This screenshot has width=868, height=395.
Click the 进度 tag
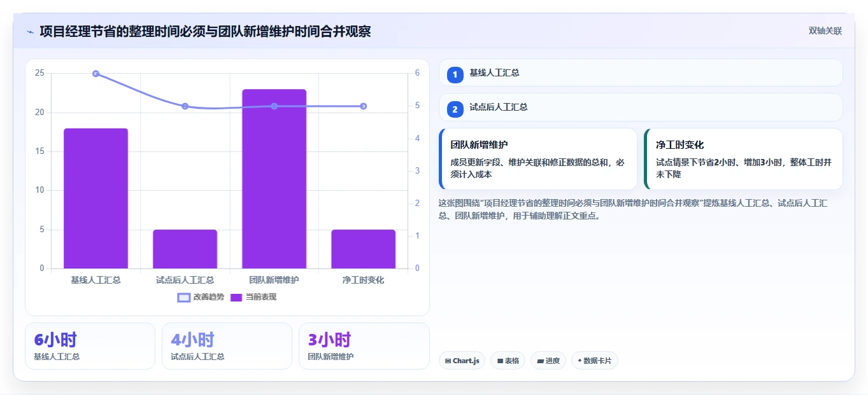coord(548,361)
